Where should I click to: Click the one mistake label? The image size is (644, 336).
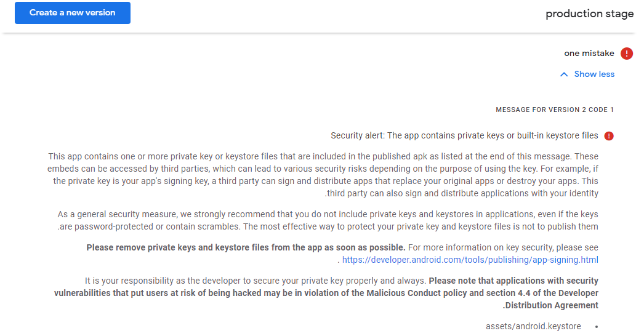point(589,54)
